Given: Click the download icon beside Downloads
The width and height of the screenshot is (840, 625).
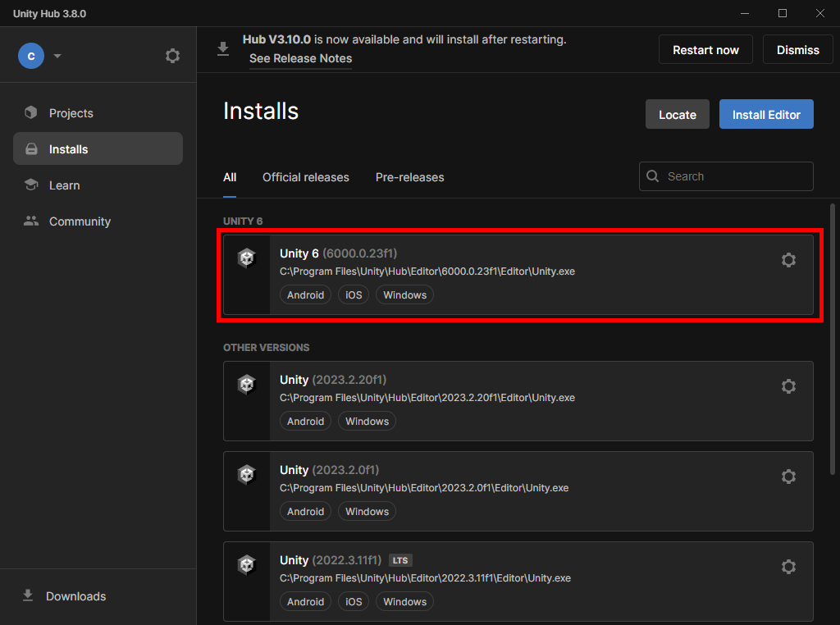Looking at the screenshot, I should (28, 595).
